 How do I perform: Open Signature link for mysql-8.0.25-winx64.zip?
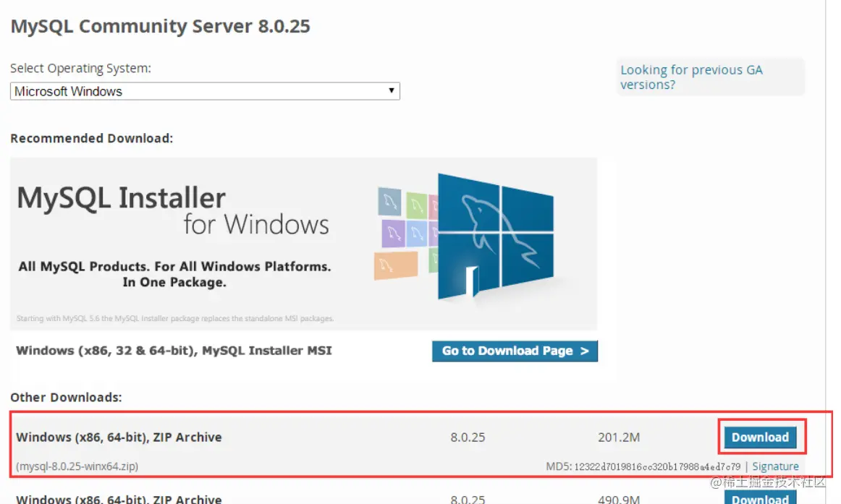point(775,466)
